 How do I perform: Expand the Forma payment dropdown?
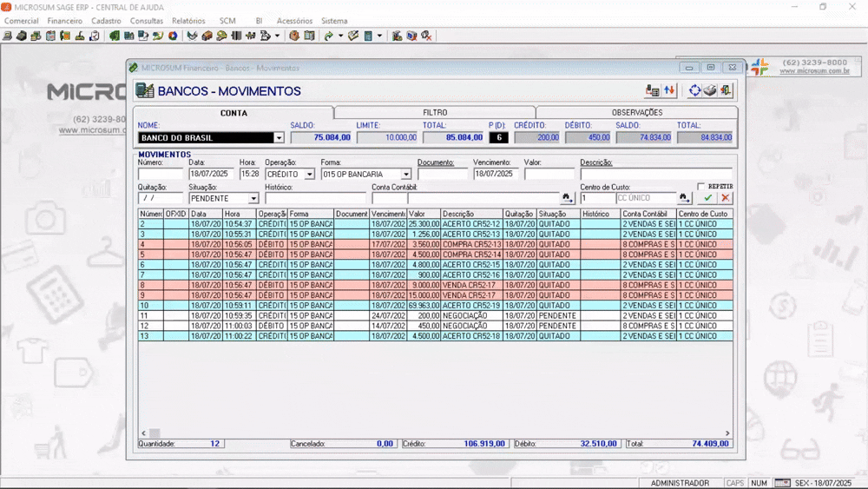tap(405, 174)
